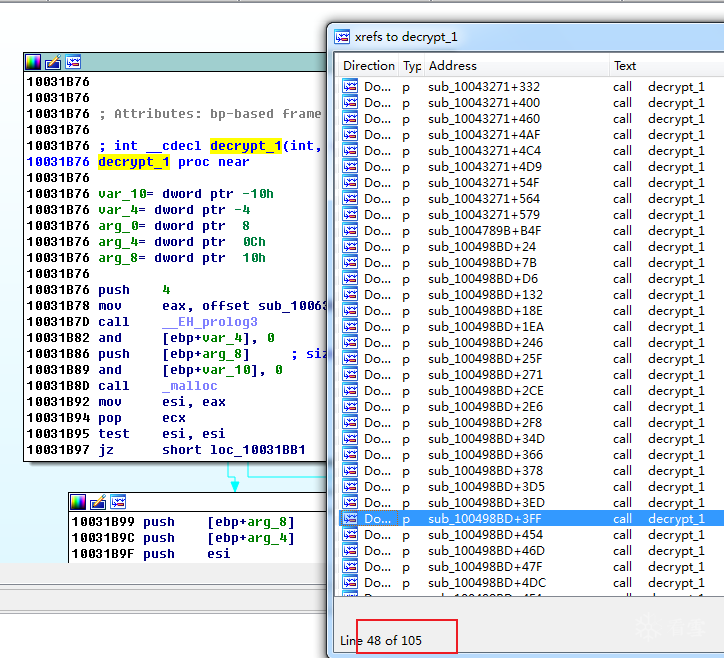The width and height of the screenshot is (724, 658).
Task: Click highlighted decrypt_1 in proc near line
Action: [134, 162]
